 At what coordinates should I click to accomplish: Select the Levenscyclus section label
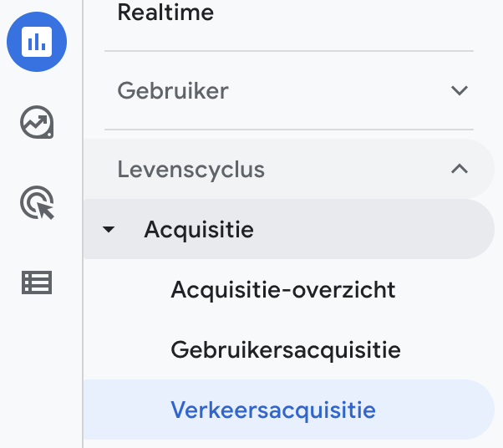tap(191, 169)
